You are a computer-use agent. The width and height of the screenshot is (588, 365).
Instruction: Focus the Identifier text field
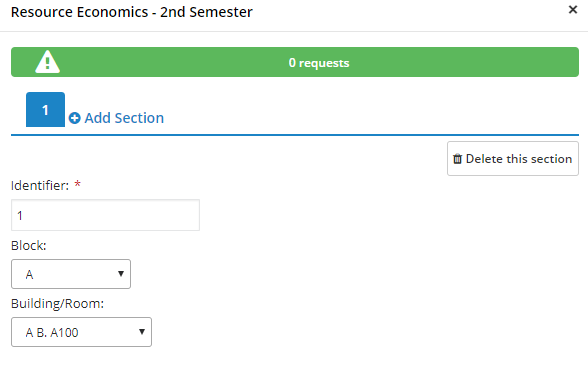click(x=105, y=215)
